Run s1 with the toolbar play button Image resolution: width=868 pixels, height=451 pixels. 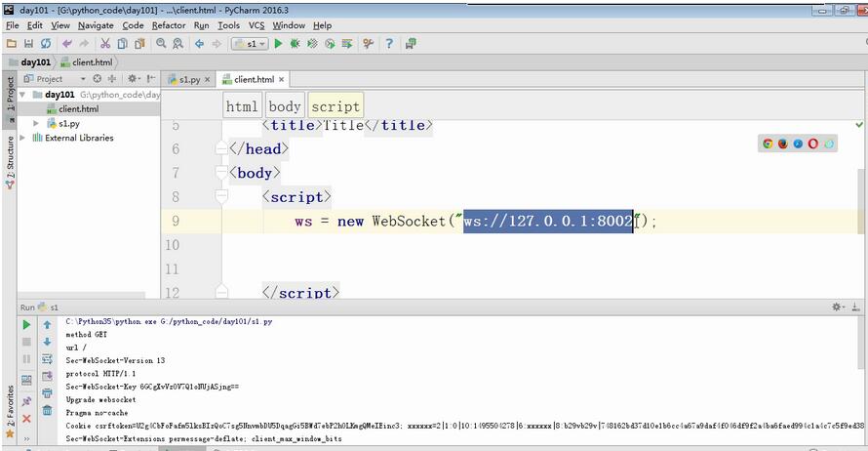click(x=279, y=43)
